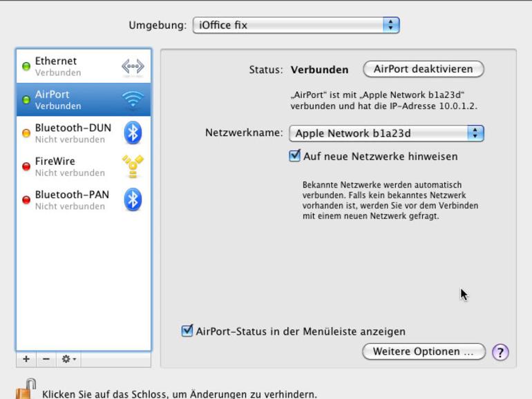Toggle 'Auf neue Netzwerke hinweisen' checkbox

click(x=294, y=156)
